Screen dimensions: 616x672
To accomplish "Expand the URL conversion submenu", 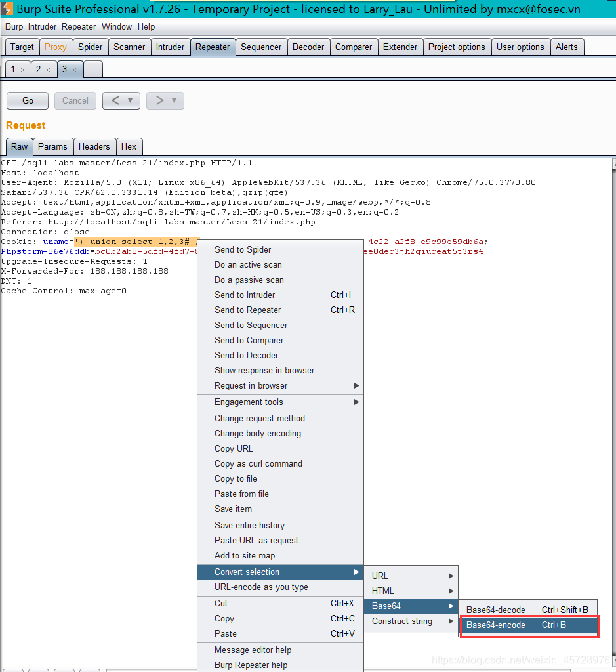I will click(x=411, y=576).
